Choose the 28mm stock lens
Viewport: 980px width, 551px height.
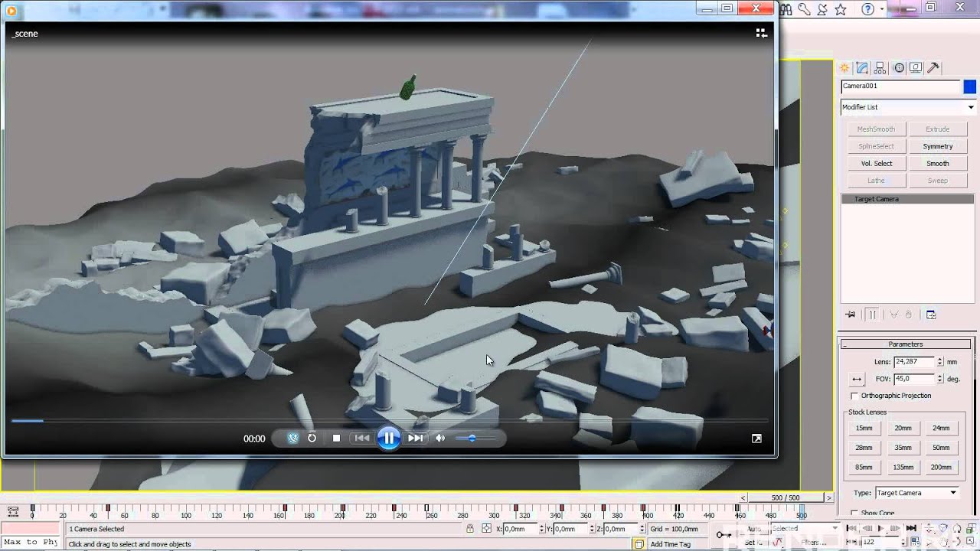tap(864, 448)
